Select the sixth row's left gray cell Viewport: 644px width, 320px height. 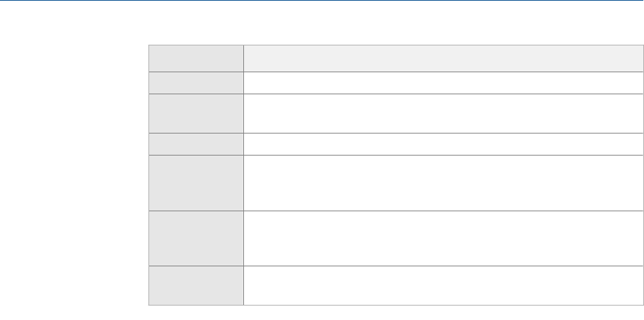pos(196,237)
